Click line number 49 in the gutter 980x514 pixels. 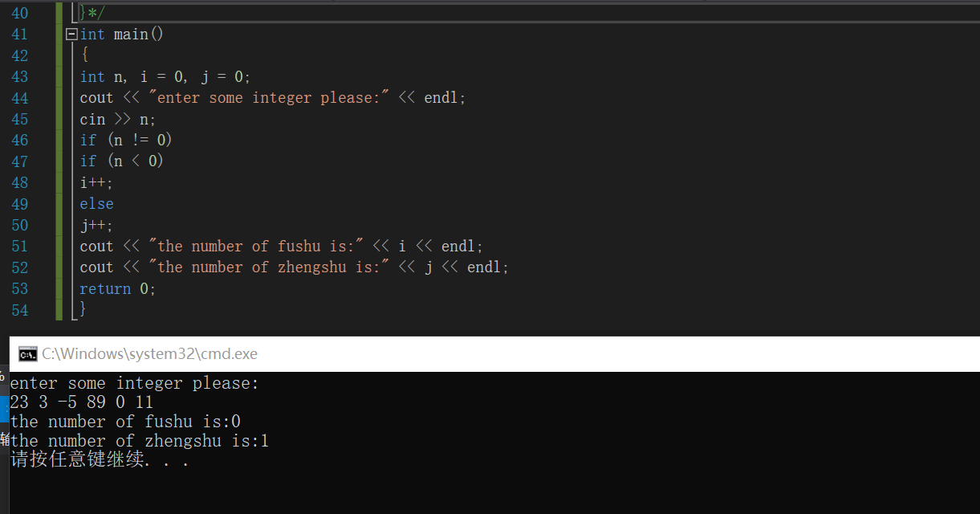[x=19, y=204]
